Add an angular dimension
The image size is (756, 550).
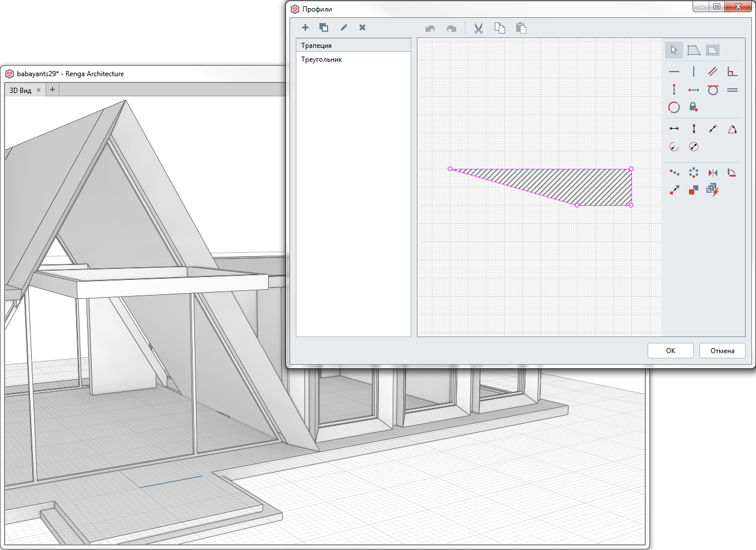(x=732, y=129)
